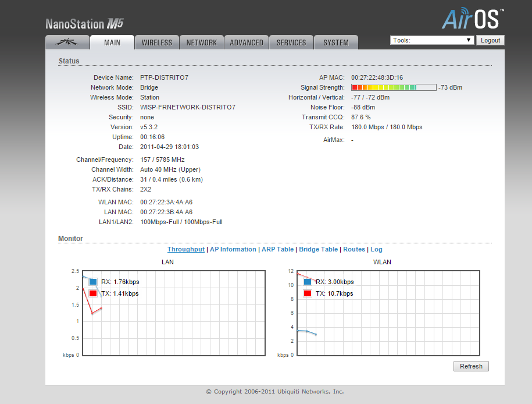The image size is (532, 404).
Task: Click the Status section heading
Action: pos(69,61)
